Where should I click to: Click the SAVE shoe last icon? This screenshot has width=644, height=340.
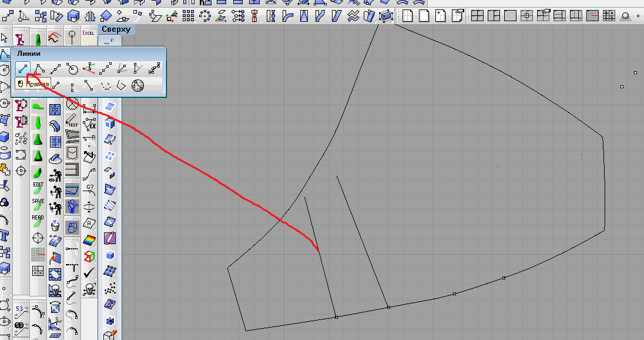pyautogui.click(x=38, y=204)
